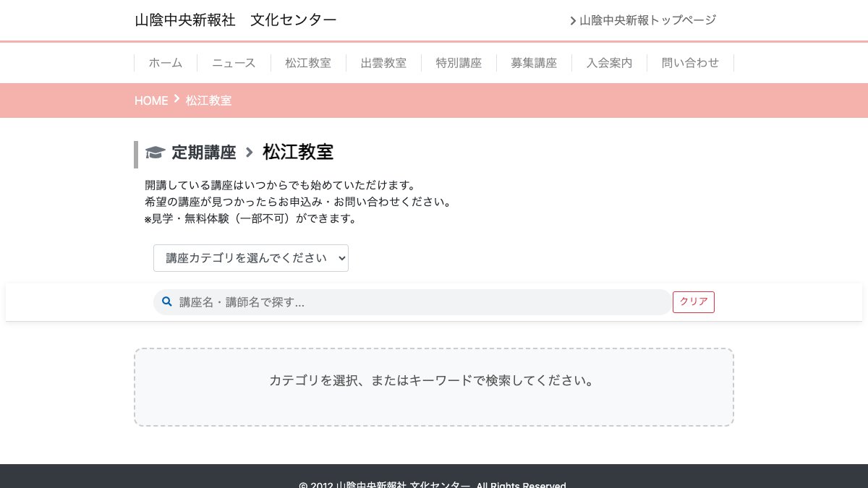Image resolution: width=868 pixels, height=488 pixels.
Task: Select 出雲教室 in the navigation bar
Action: 383,63
